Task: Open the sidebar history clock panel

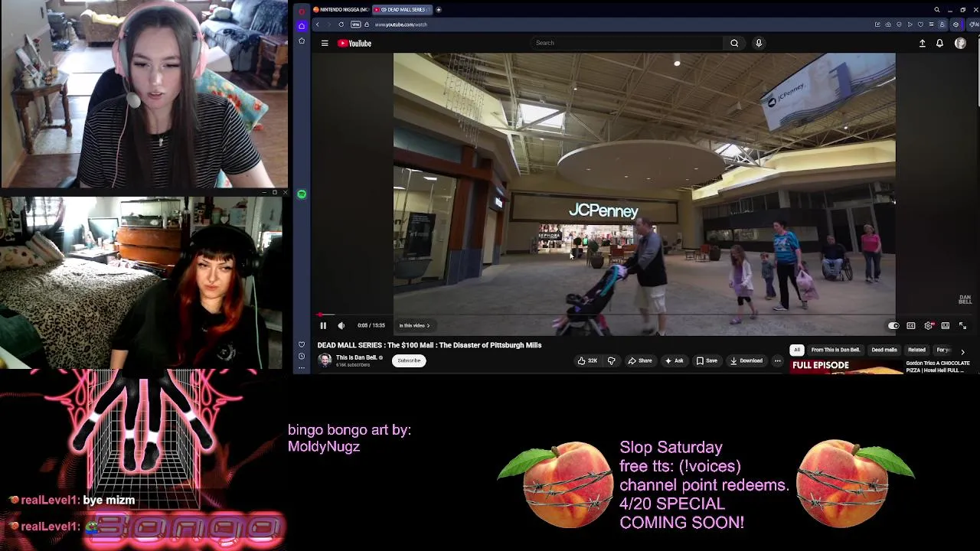Action: pyautogui.click(x=302, y=357)
